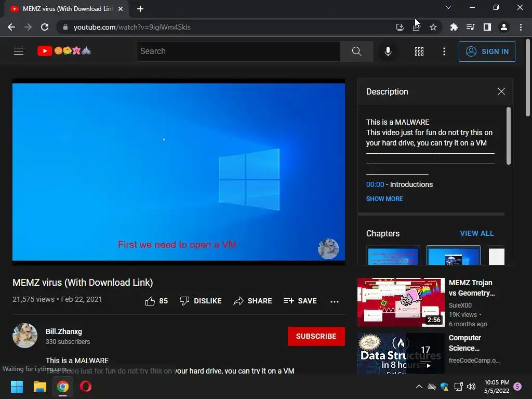Show hidden tray icons chevron
Viewport: 532px width, 399px height.
point(419,387)
